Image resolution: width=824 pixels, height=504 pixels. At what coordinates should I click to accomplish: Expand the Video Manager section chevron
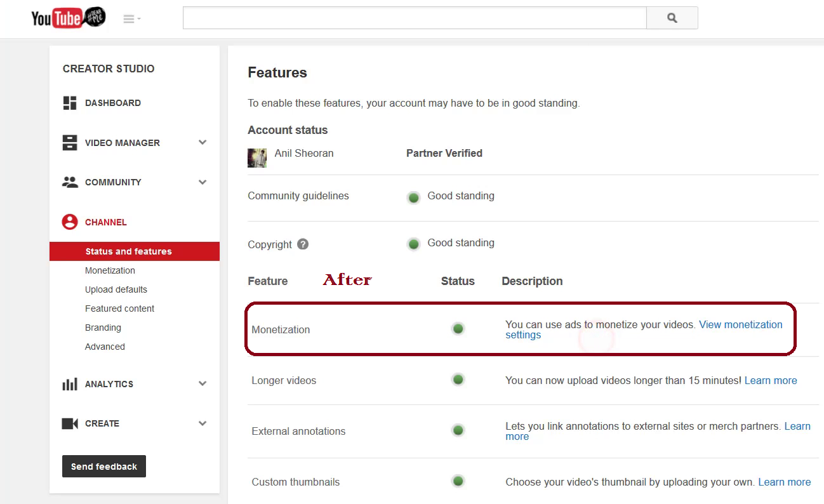click(203, 143)
